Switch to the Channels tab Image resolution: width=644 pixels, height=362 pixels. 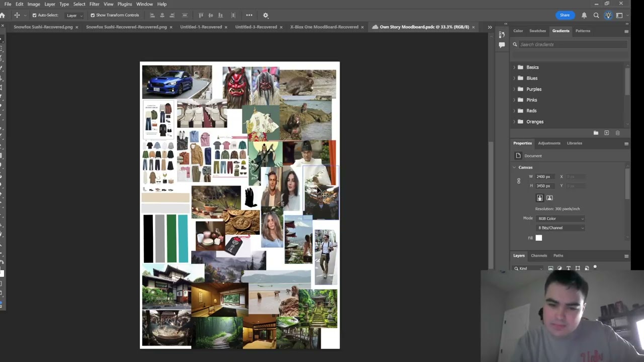539,255
